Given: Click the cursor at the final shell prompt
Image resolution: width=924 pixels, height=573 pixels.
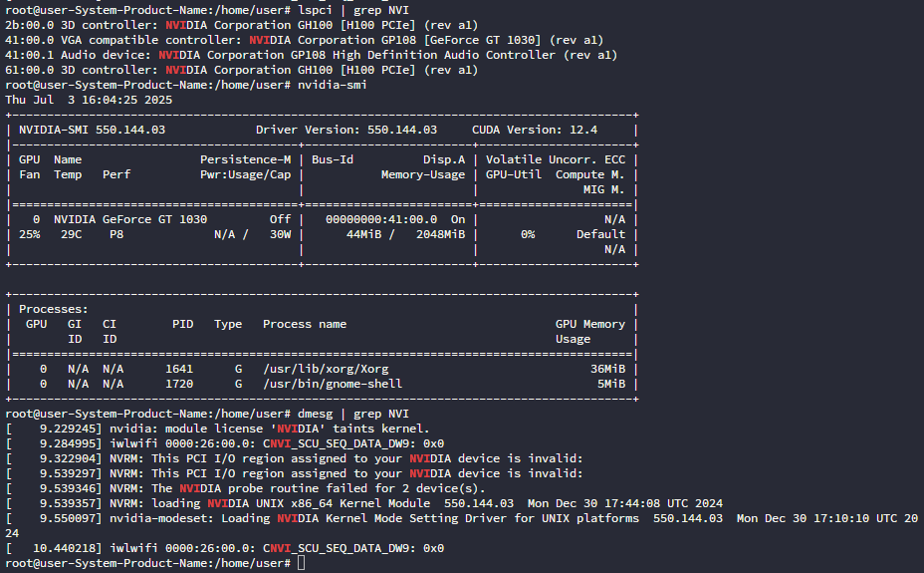Looking at the screenshot, I should (x=301, y=563).
